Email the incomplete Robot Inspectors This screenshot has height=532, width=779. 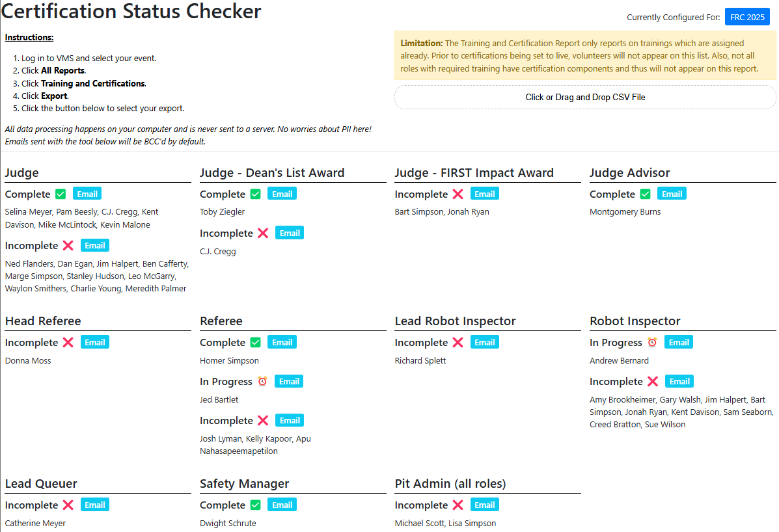pos(679,381)
